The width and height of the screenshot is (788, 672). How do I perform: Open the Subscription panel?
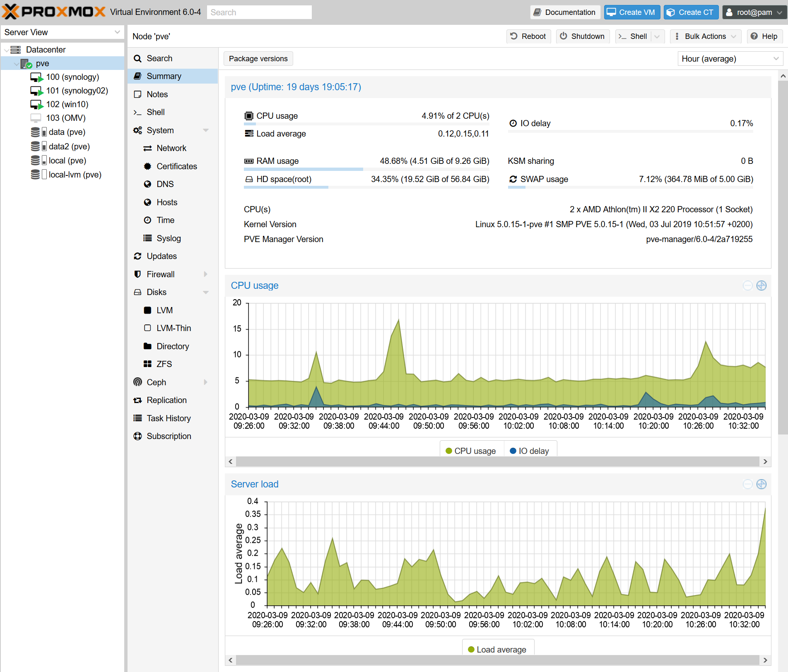click(x=173, y=436)
